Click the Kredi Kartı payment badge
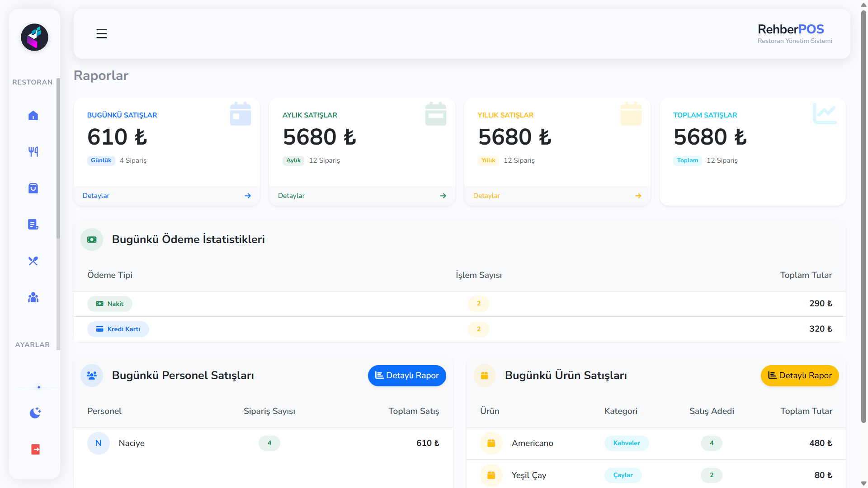 click(x=118, y=329)
